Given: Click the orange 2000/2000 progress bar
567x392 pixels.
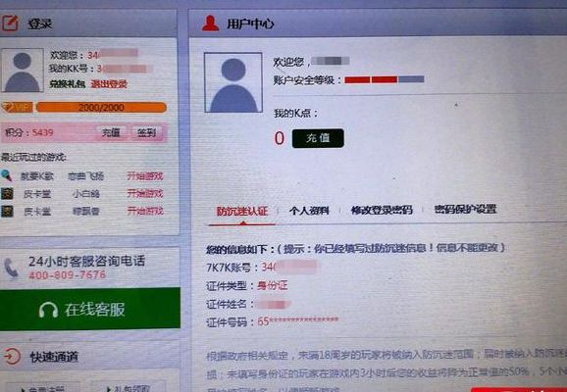Looking at the screenshot, I should click(101, 107).
